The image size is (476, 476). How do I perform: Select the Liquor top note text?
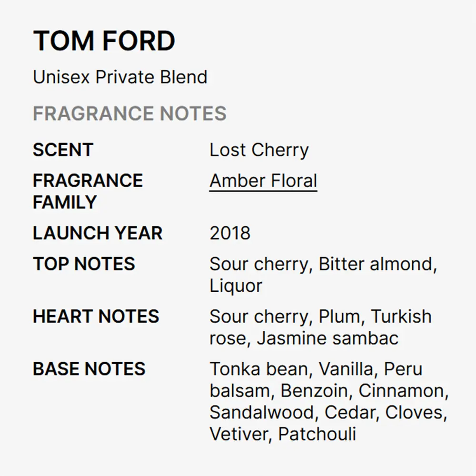236,286
